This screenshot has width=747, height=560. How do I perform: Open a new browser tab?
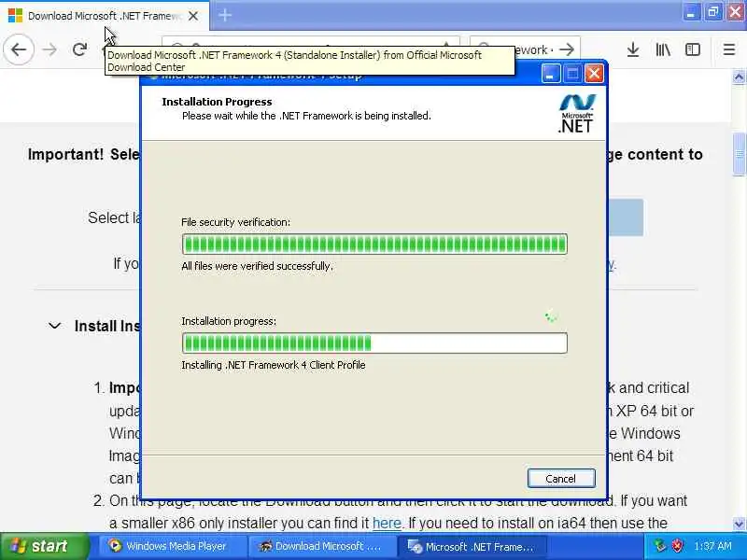(225, 15)
